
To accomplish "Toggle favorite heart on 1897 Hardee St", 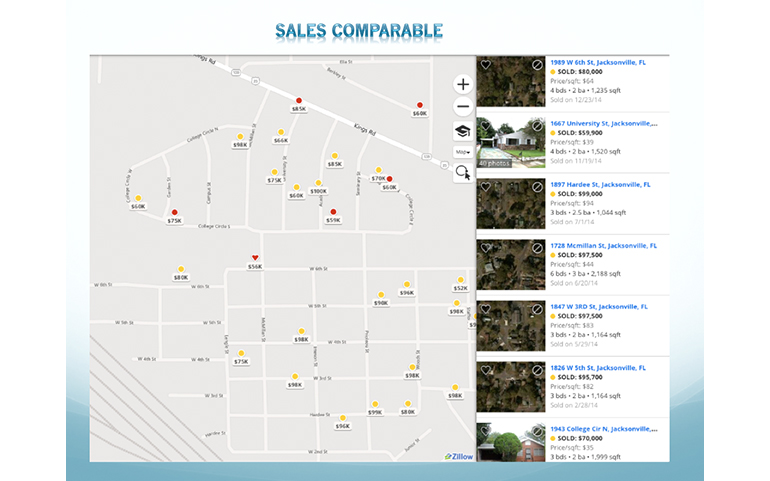I will [x=486, y=187].
